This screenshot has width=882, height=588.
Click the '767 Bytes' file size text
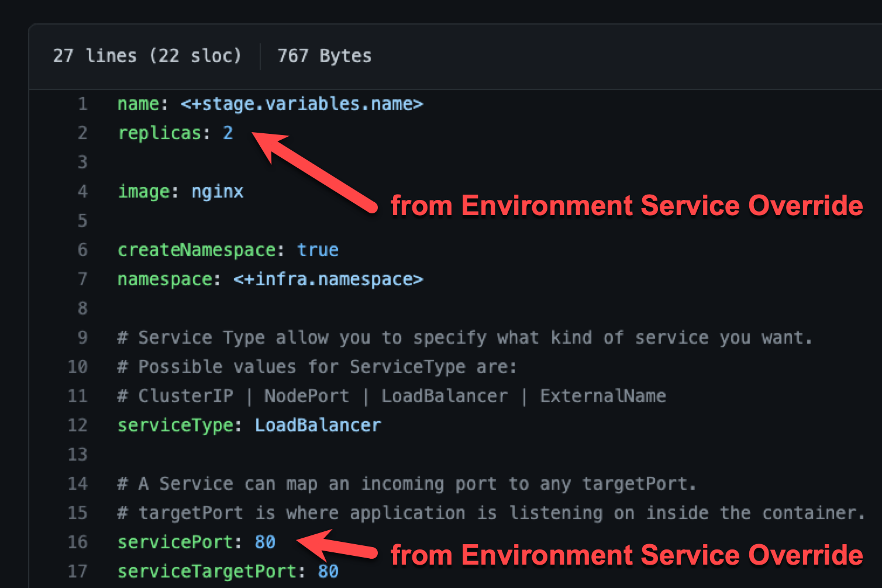[x=324, y=56]
